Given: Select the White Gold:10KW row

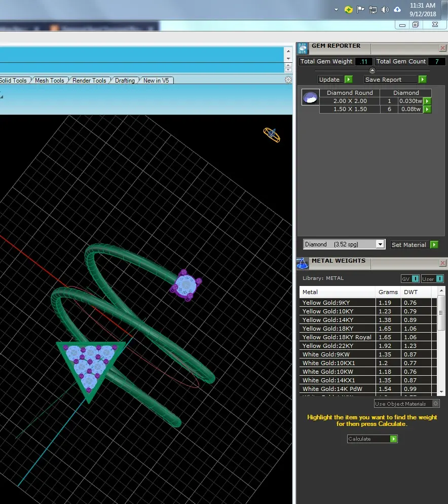Looking at the screenshot, I should (x=368, y=372).
